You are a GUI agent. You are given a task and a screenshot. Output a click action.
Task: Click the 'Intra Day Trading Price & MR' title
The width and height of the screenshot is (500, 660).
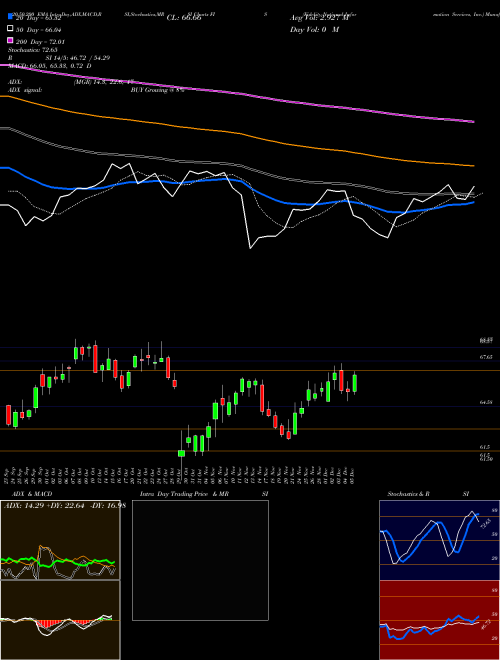[184, 494]
